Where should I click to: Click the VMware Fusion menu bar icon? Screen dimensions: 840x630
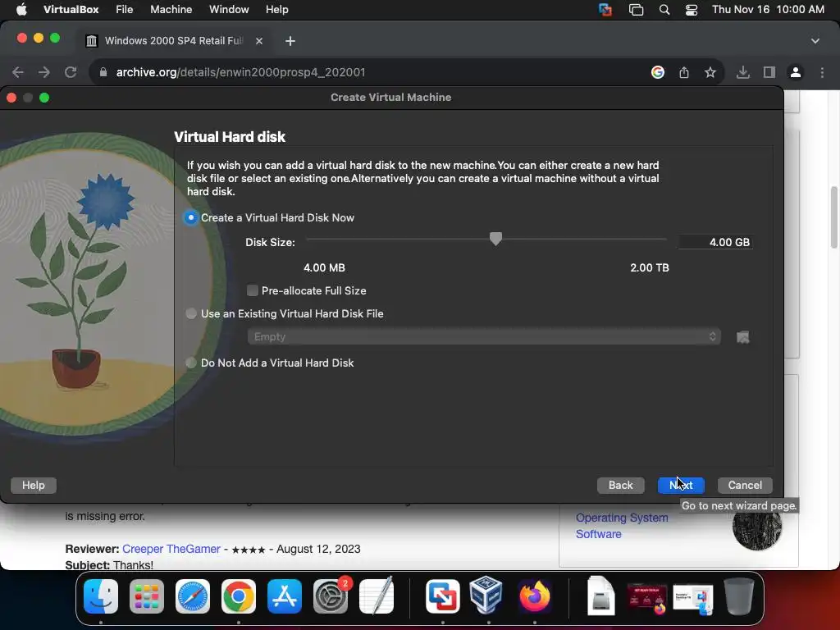[605, 10]
